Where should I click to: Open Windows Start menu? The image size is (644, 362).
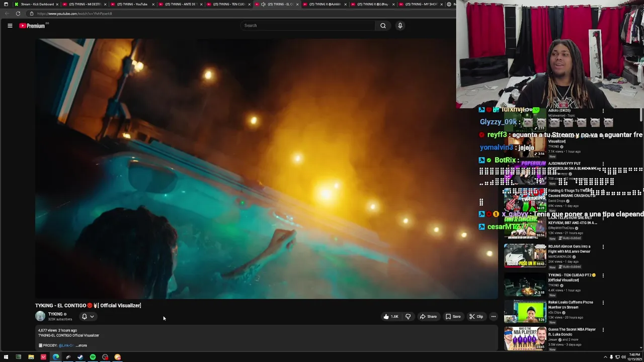coord(6,357)
